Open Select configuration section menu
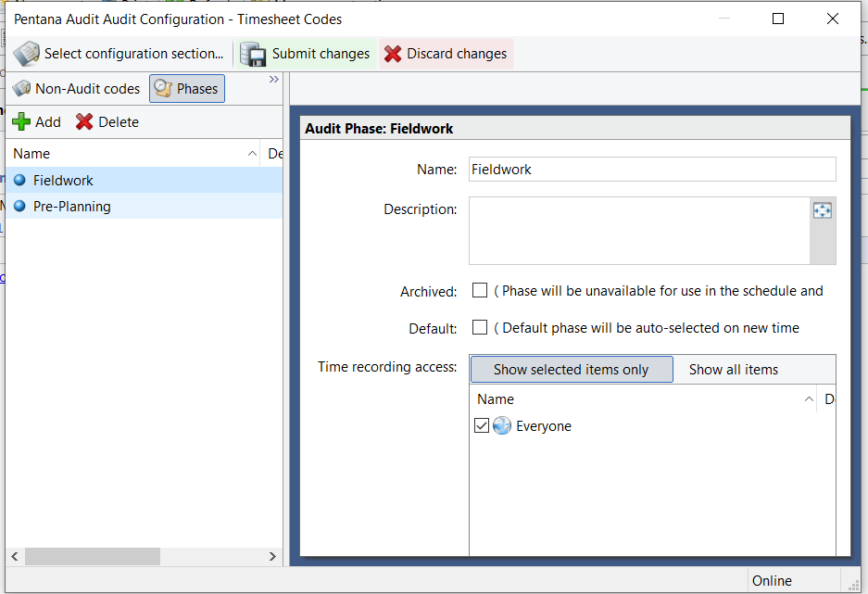The image size is (868, 594). (119, 54)
